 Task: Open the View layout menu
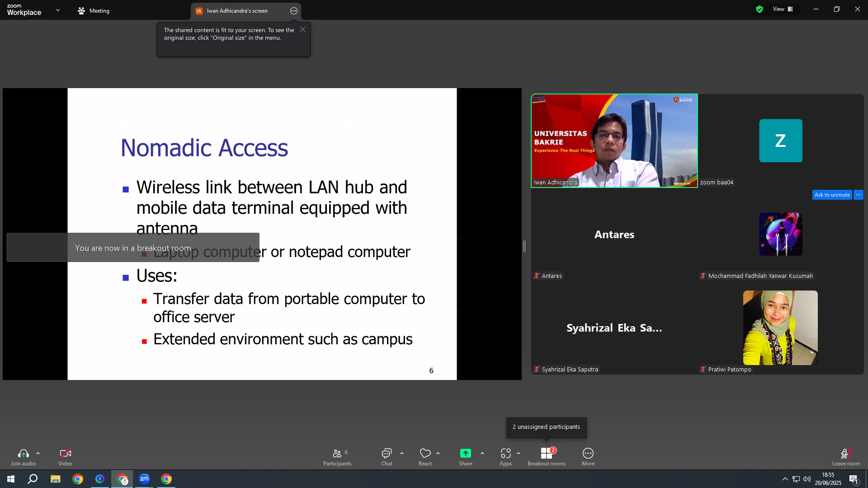783,9
